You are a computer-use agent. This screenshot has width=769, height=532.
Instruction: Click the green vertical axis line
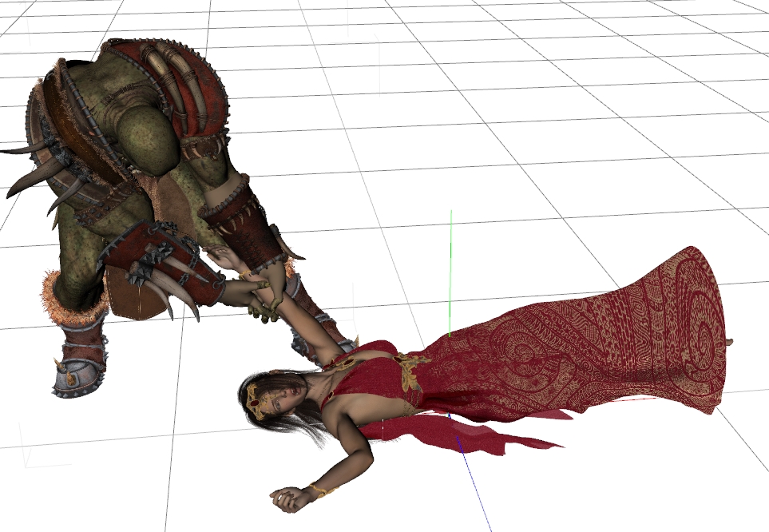click(450, 274)
